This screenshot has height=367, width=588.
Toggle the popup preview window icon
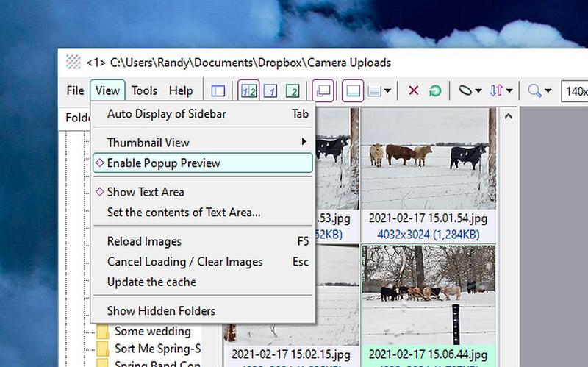[323, 90]
